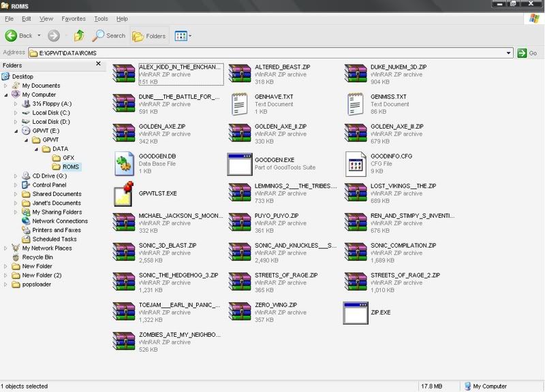Image resolution: width=545 pixels, height=392 pixels.
Task: Click the Forward arrow icon
Action: 54,35
